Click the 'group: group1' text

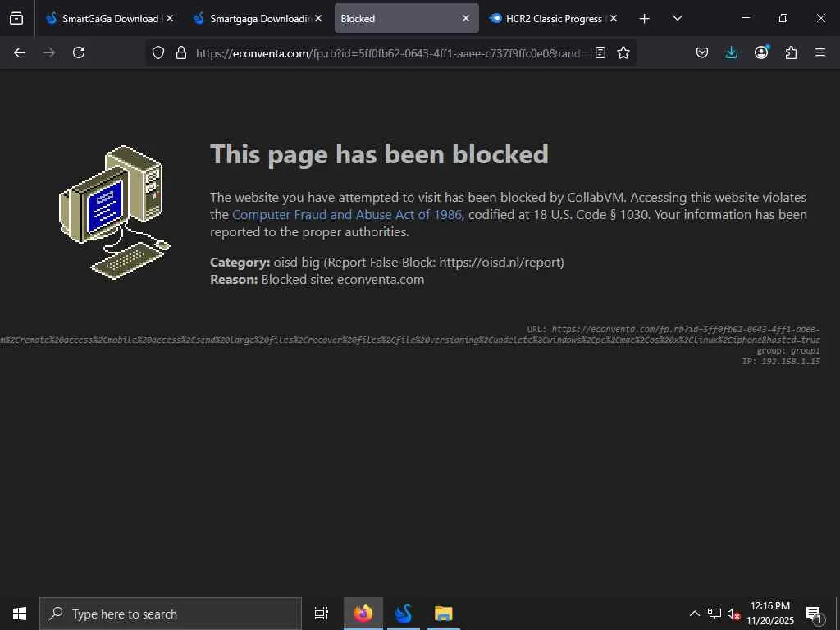point(788,351)
